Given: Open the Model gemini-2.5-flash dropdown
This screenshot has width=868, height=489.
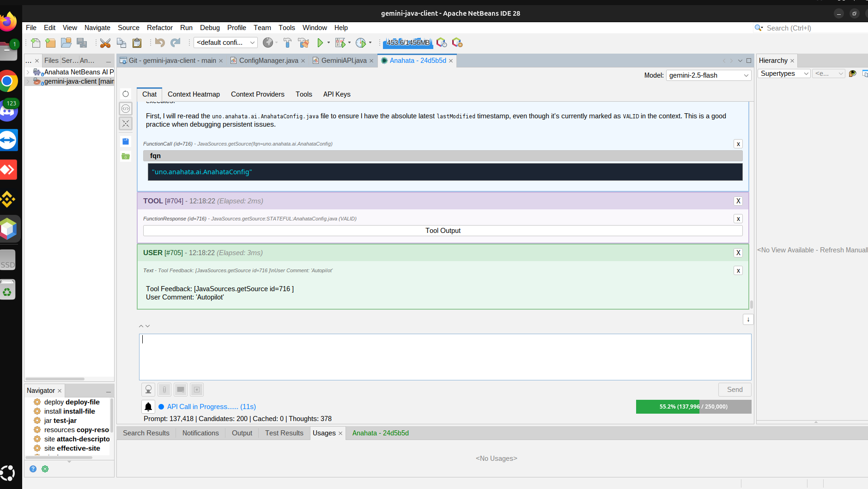Looking at the screenshot, I should click(708, 75).
